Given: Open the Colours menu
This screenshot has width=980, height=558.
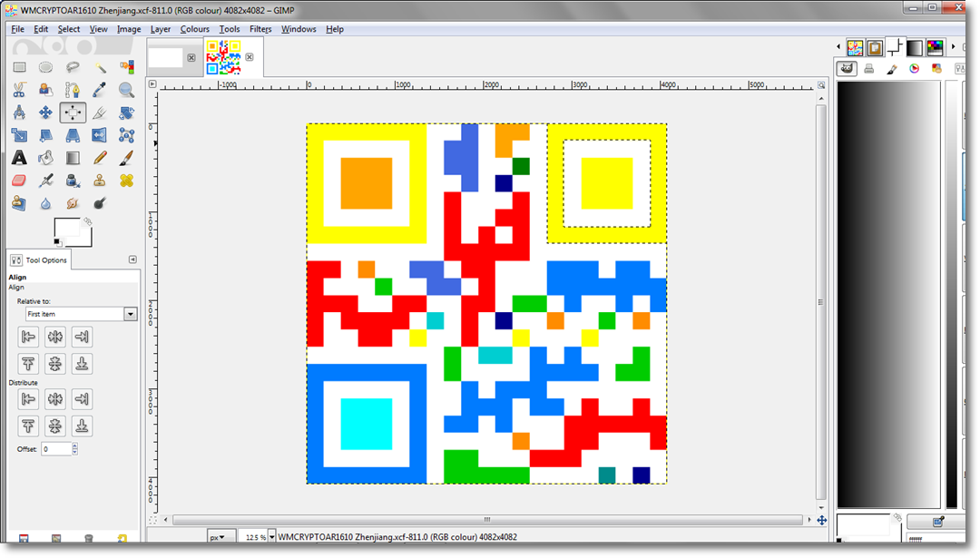Looking at the screenshot, I should 195,29.
